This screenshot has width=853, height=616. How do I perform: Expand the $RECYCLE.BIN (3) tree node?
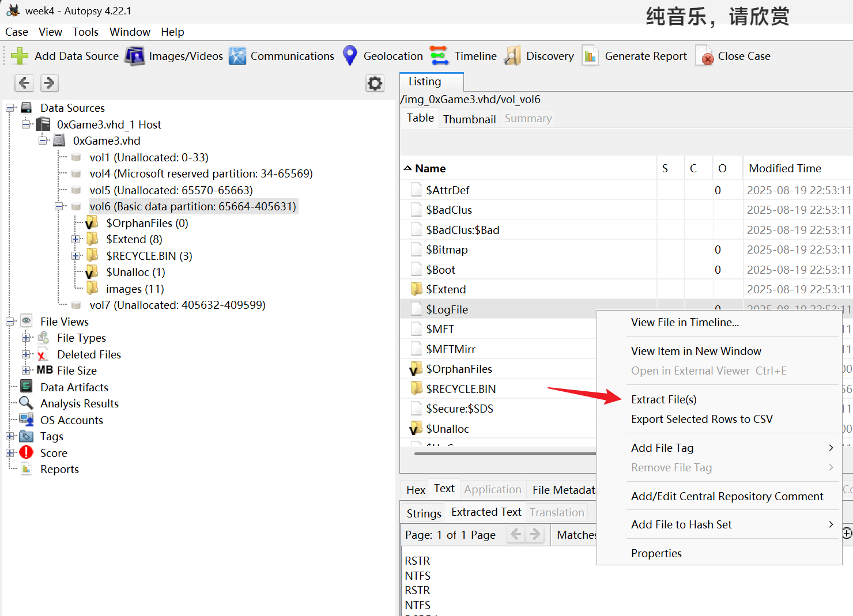coord(76,256)
